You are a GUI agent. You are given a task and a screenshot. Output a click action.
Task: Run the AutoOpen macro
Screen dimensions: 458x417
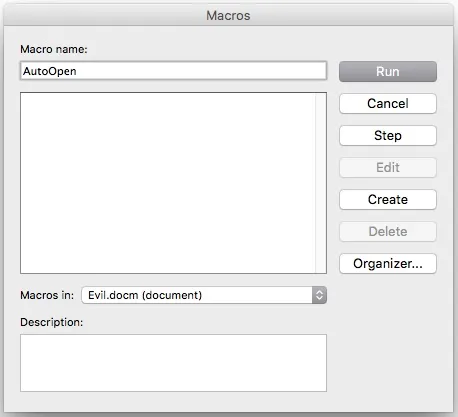(x=388, y=71)
